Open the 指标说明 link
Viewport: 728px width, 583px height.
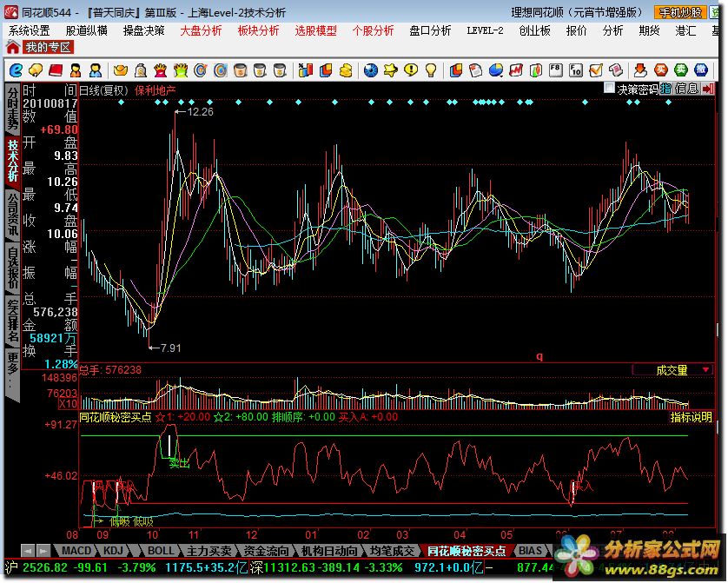[691, 417]
